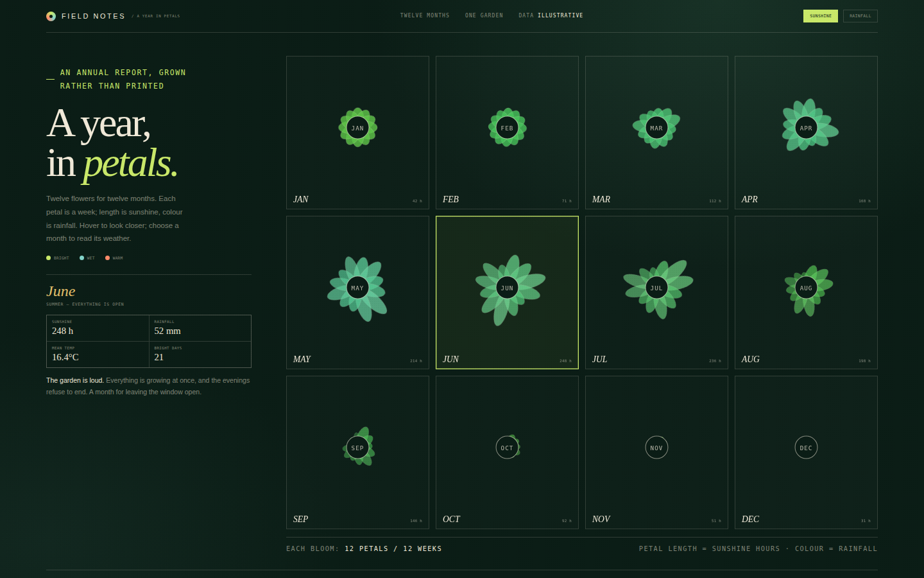
Task: Click the Sunshine 248 h stat cell
Action: [x=98, y=328]
